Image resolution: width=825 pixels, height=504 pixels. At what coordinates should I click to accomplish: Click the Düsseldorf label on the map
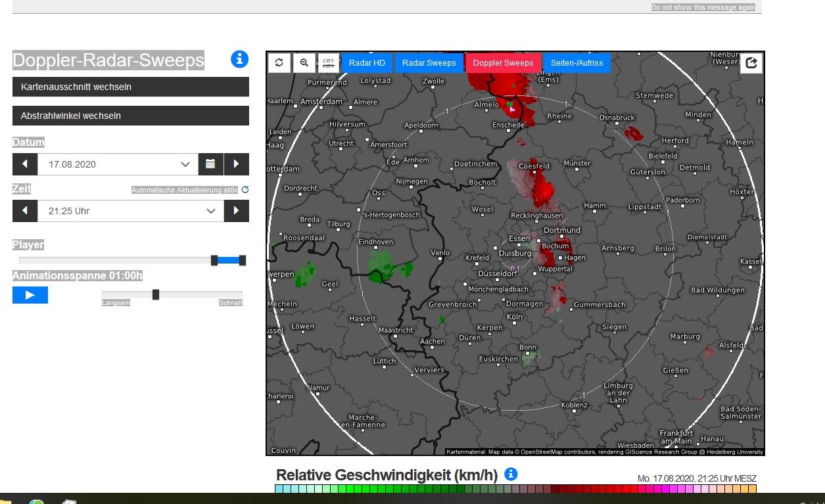498,273
